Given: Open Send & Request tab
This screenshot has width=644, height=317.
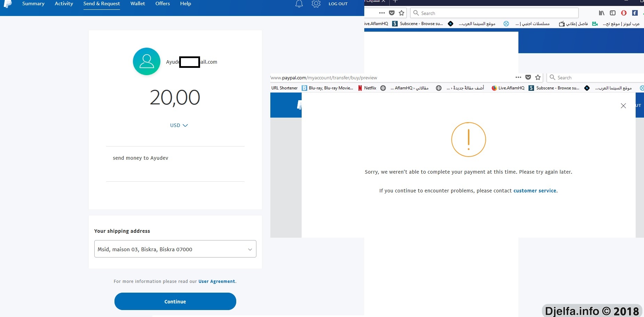Looking at the screenshot, I should [102, 3].
